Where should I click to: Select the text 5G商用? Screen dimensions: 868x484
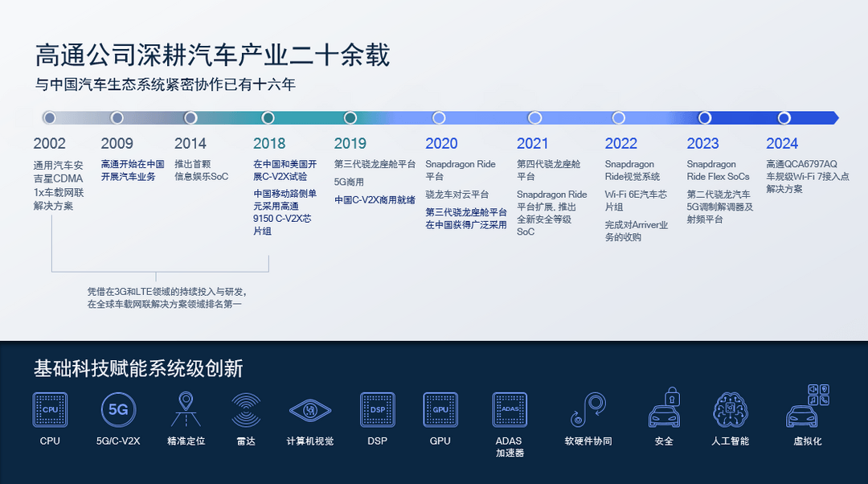click(x=349, y=183)
